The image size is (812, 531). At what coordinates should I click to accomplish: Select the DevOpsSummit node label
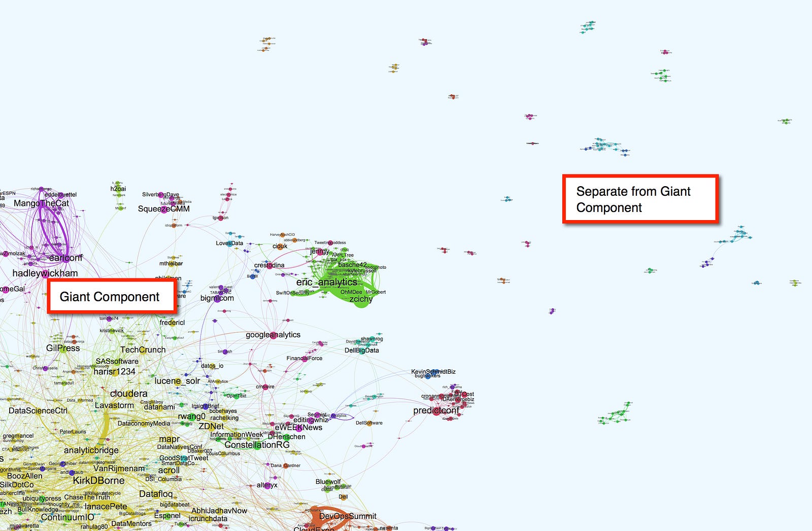(348, 516)
